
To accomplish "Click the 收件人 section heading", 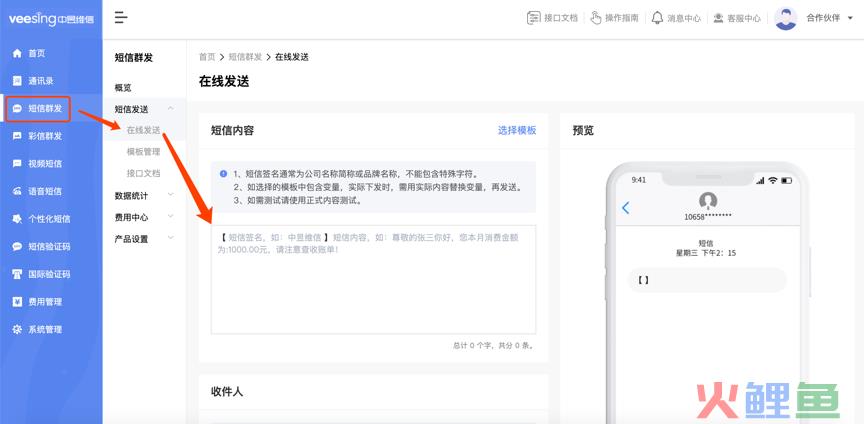I will (x=227, y=392).
